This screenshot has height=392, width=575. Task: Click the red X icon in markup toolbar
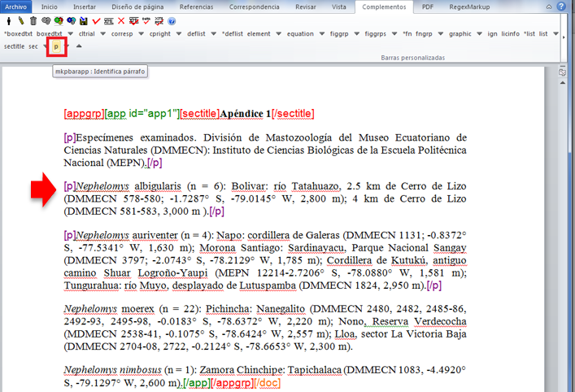tap(121, 20)
